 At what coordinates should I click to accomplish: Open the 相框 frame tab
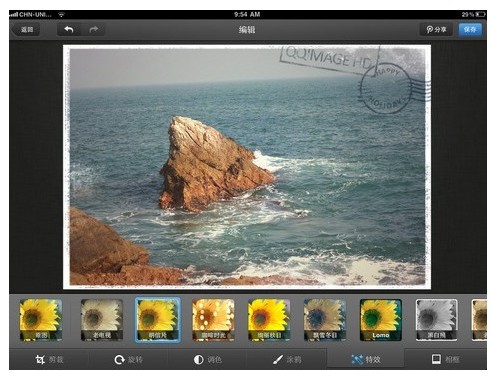445,359
